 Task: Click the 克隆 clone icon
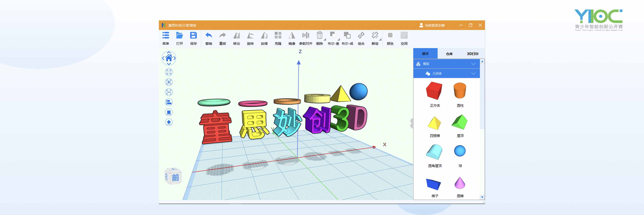click(278, 36)
